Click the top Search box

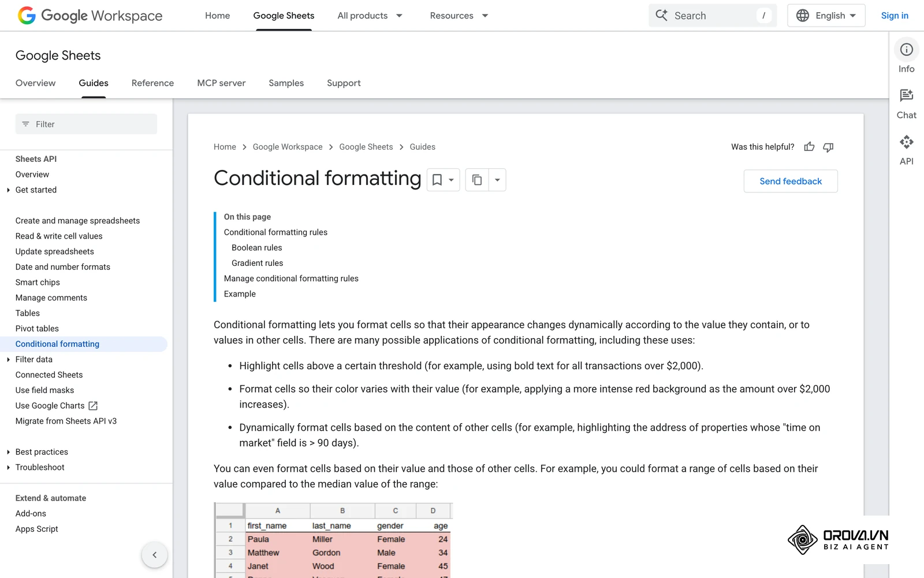(713, 16)
